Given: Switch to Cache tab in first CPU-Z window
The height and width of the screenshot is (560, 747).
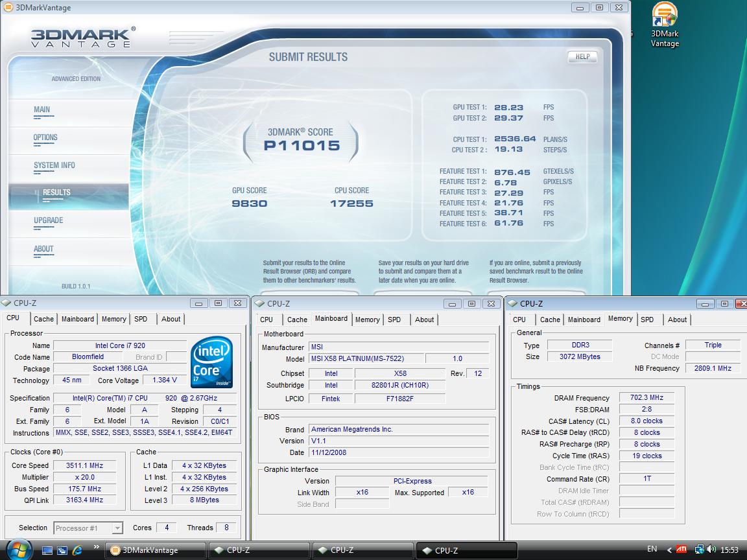Looking at the screenshot, I should [43, 319].
